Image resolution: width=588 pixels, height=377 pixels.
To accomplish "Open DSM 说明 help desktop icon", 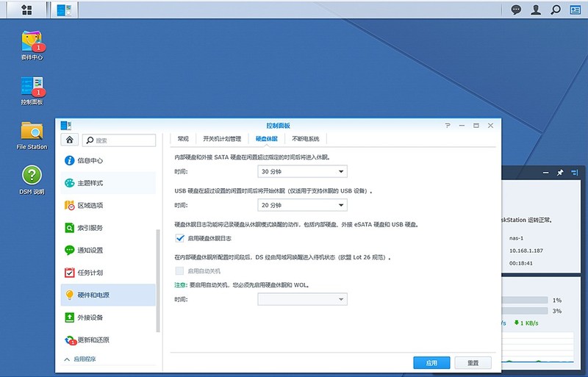I will pos(32,180).
